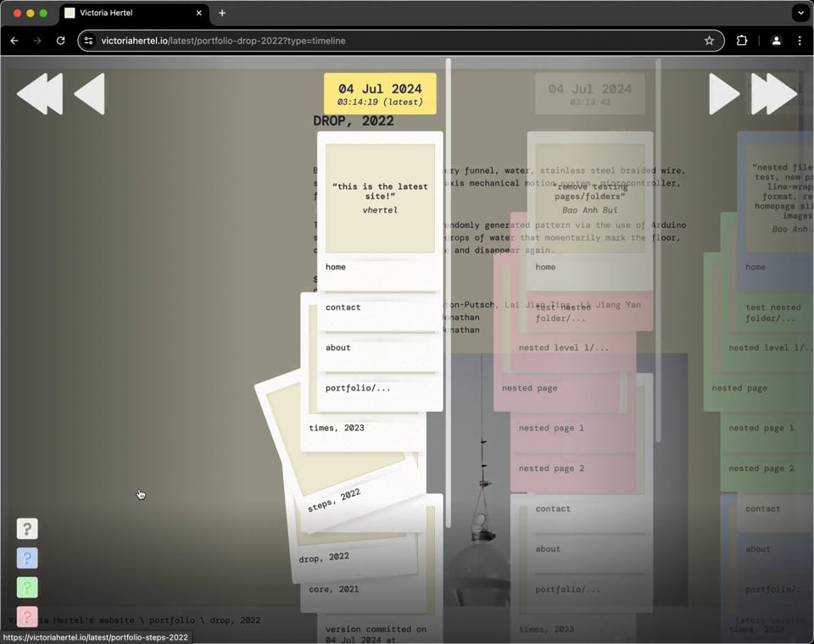814x644 pixels.
Task: Bookmark this page with the star icon
Action: (709, 41)
